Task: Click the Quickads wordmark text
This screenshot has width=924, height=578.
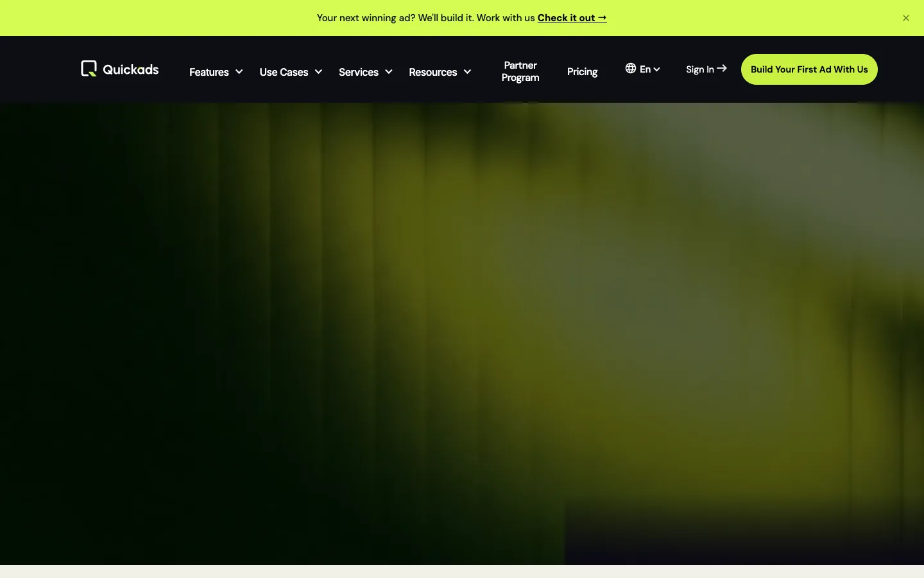Action: click(x=131, y=69)
